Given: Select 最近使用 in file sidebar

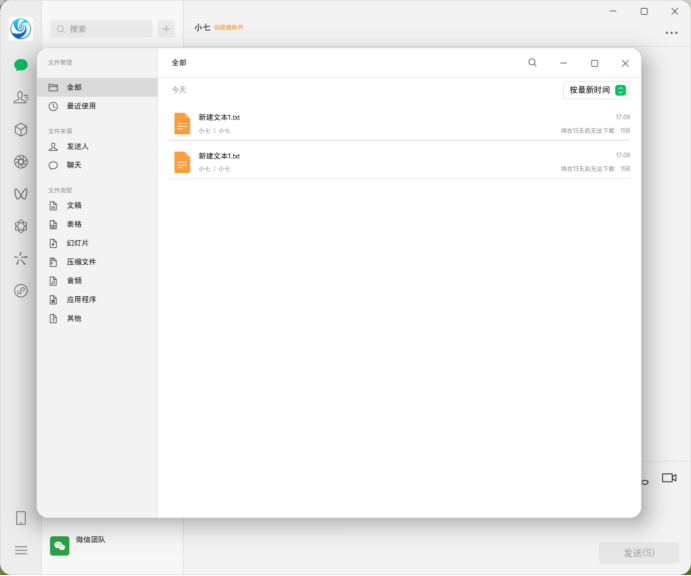Looking at the screenshot, I should coord(97,106).
